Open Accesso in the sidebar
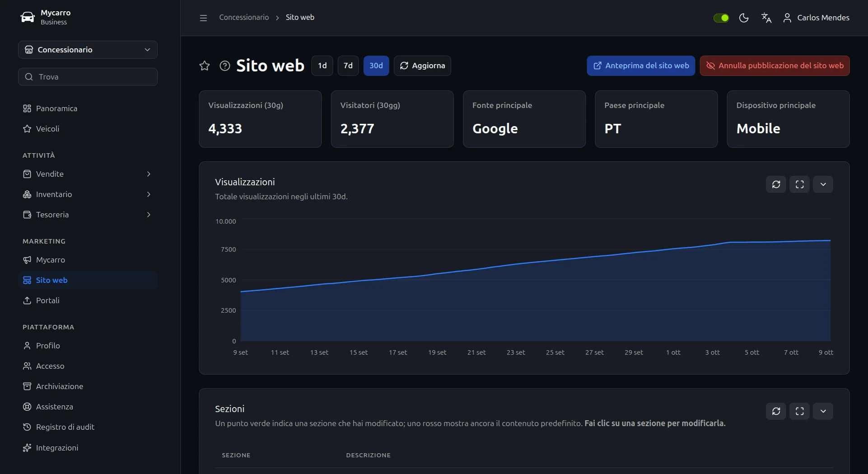 (88, 366)
